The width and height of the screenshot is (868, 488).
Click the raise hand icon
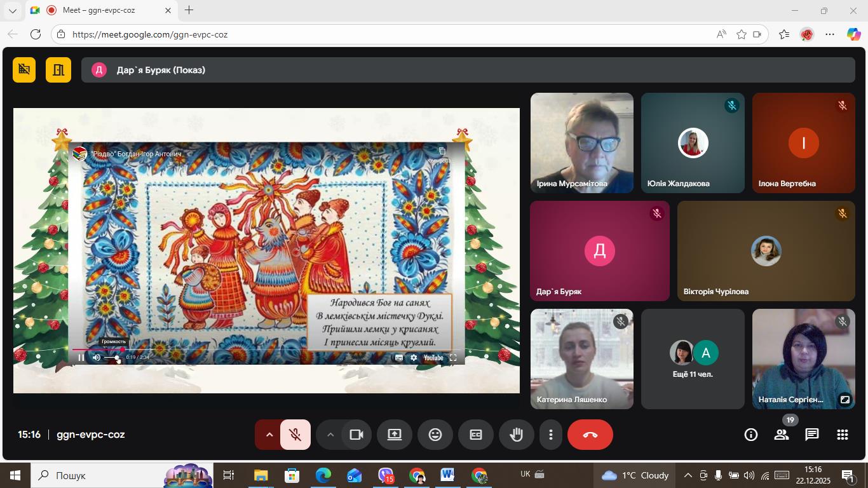516,435
